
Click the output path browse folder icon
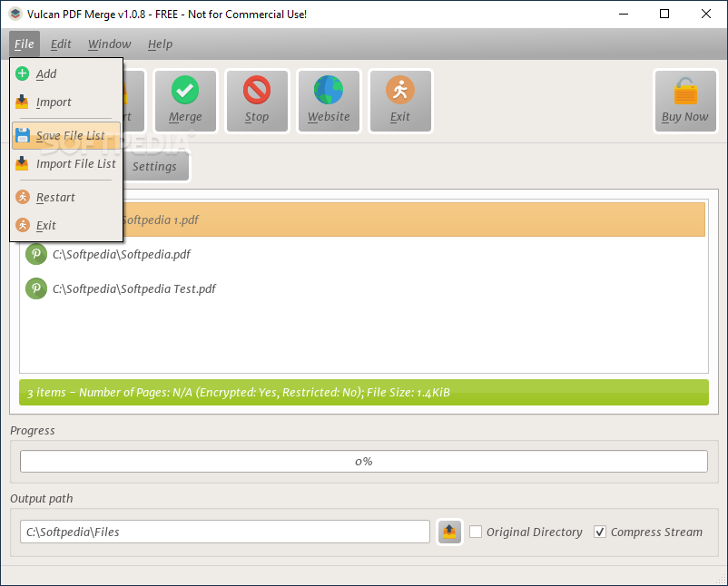(449, 532)
